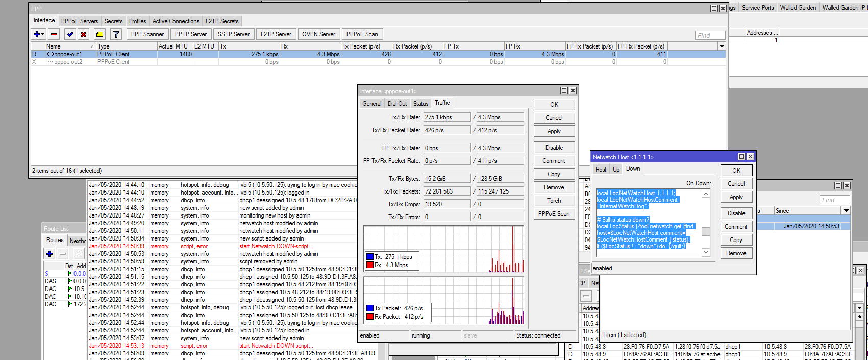This screenshot has width=868, height=360.
Task: Click the OVPN Server button
Action: coord(318,34)
